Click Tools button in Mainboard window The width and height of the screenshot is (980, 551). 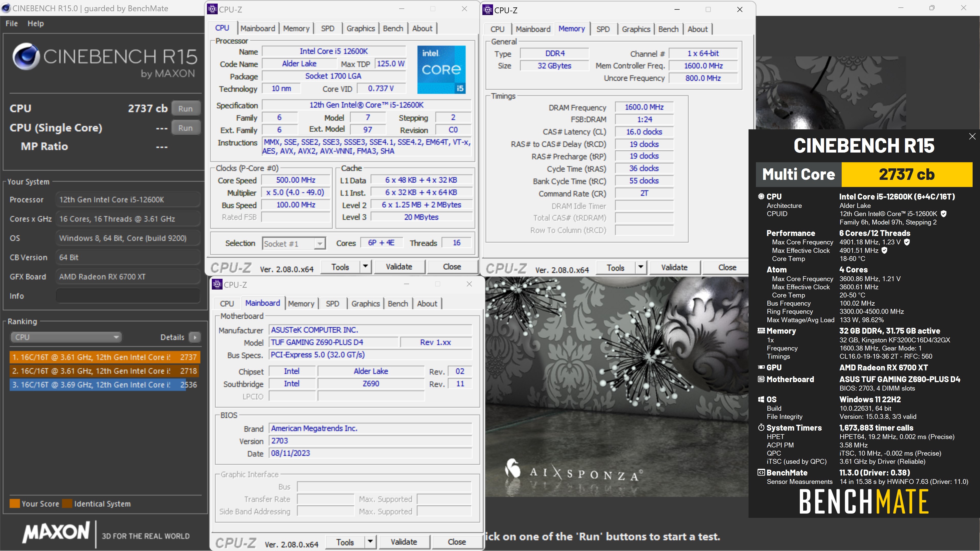(345, 542)
